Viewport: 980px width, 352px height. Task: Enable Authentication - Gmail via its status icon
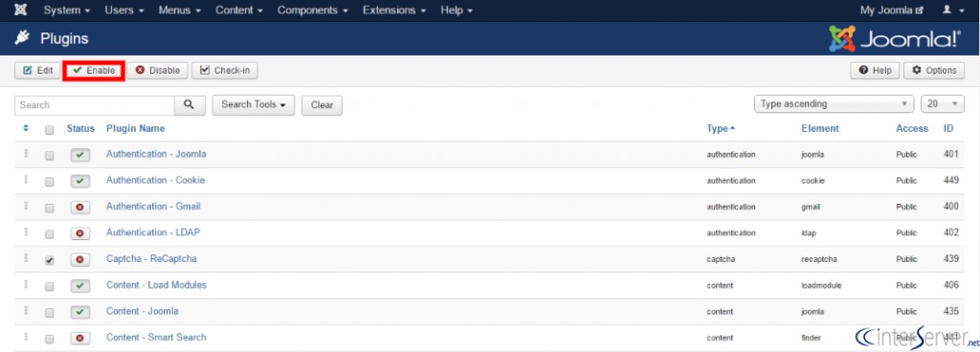(x=80, y=207)
